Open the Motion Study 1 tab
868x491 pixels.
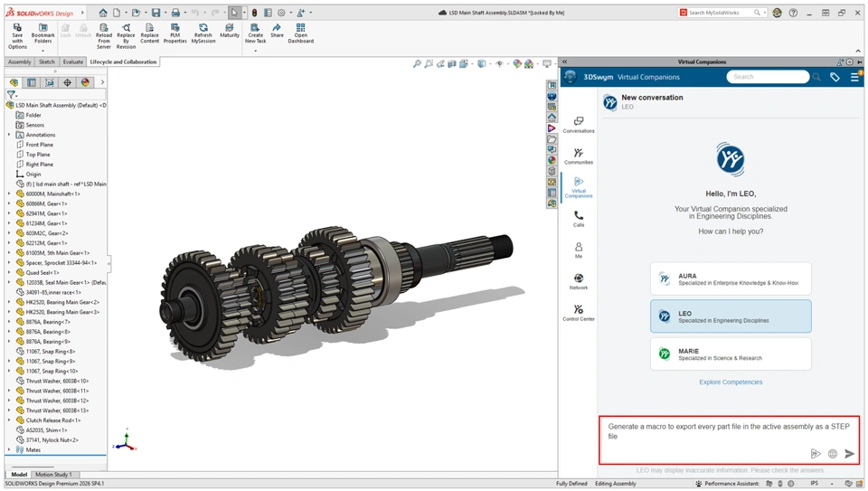coord(53,475)
